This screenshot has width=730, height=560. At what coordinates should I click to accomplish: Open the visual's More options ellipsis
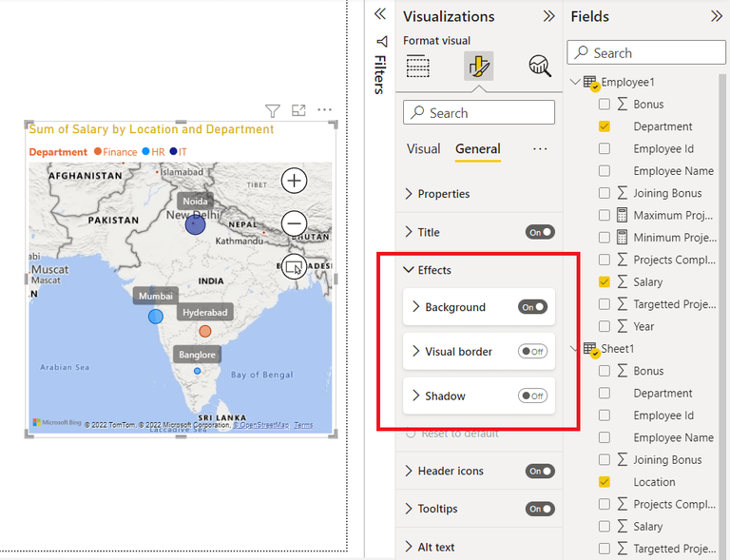coord(324,110)
